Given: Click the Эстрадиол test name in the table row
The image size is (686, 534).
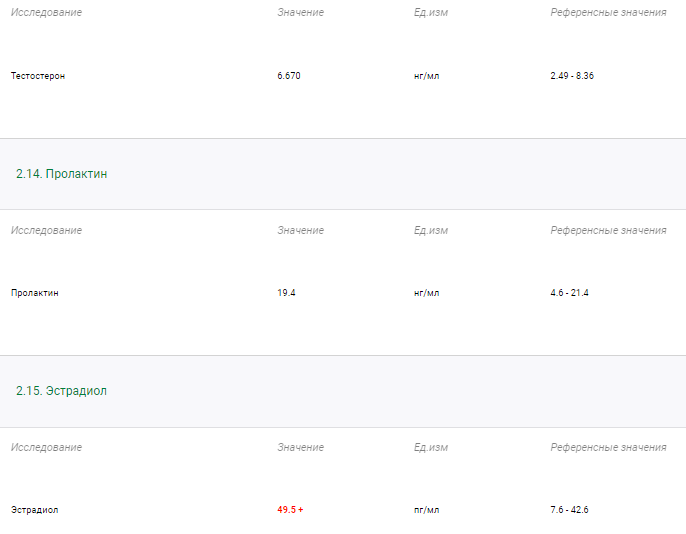Looking at the screenshot, I should point(35,510).
